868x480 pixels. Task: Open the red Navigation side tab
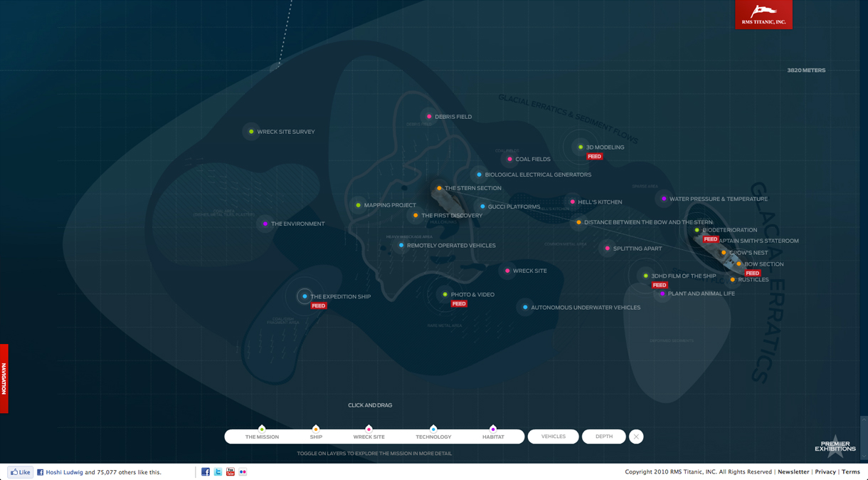(x=4, y=379)
